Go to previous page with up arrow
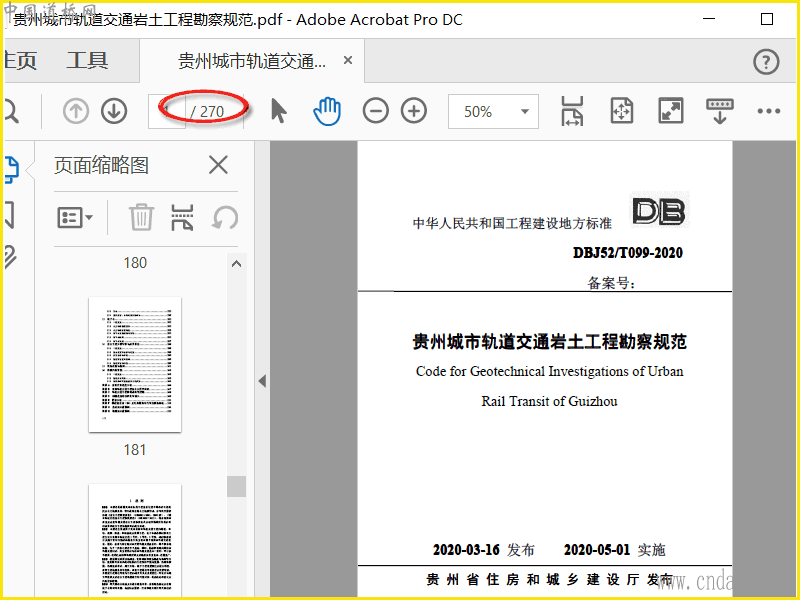Screen dimensions: 800x600 pos(76,111)
